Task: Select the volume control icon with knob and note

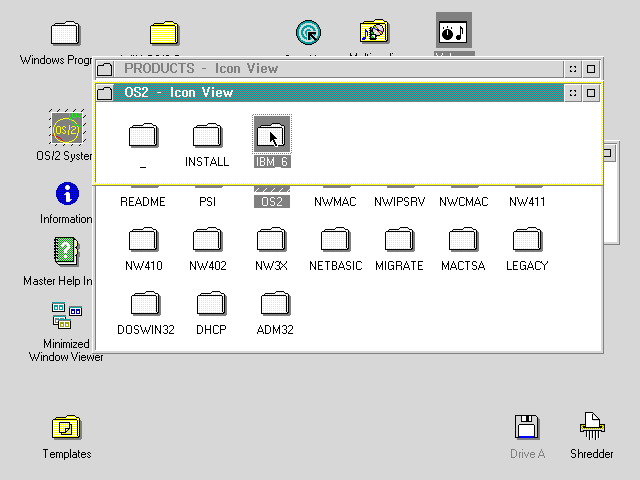Action: tap(454, 31)
